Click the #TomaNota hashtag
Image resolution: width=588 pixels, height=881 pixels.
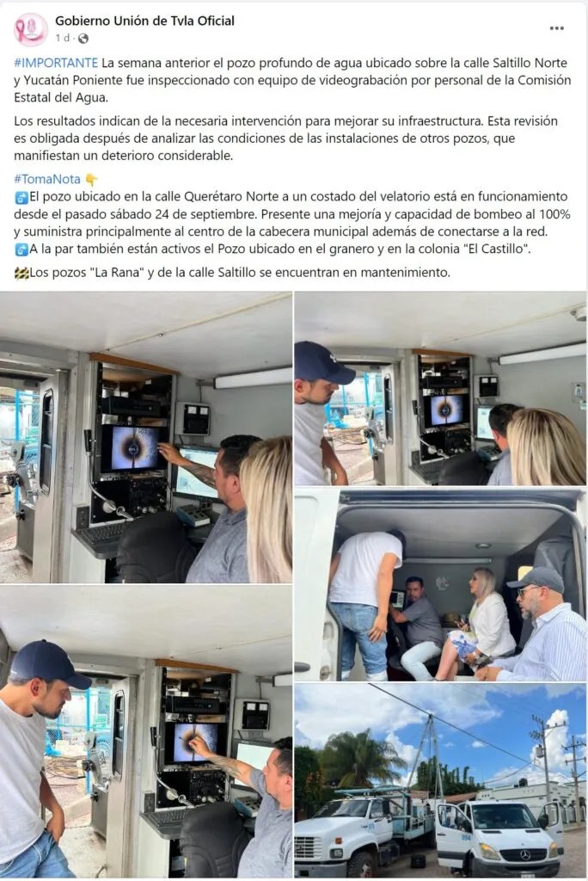pyautogui.click(x=47, y=179)
